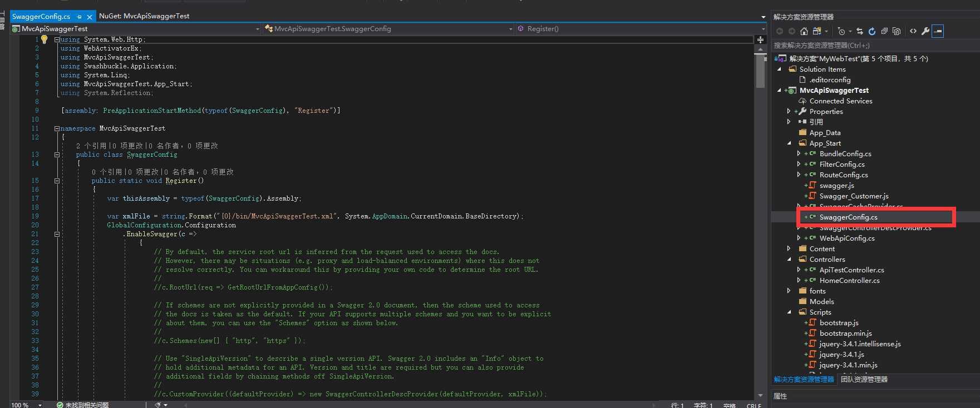The width and height of the screenshot is (980, 408).
Task: Select jquery-3.4.1.min.js file
Action: coord(848,365)
